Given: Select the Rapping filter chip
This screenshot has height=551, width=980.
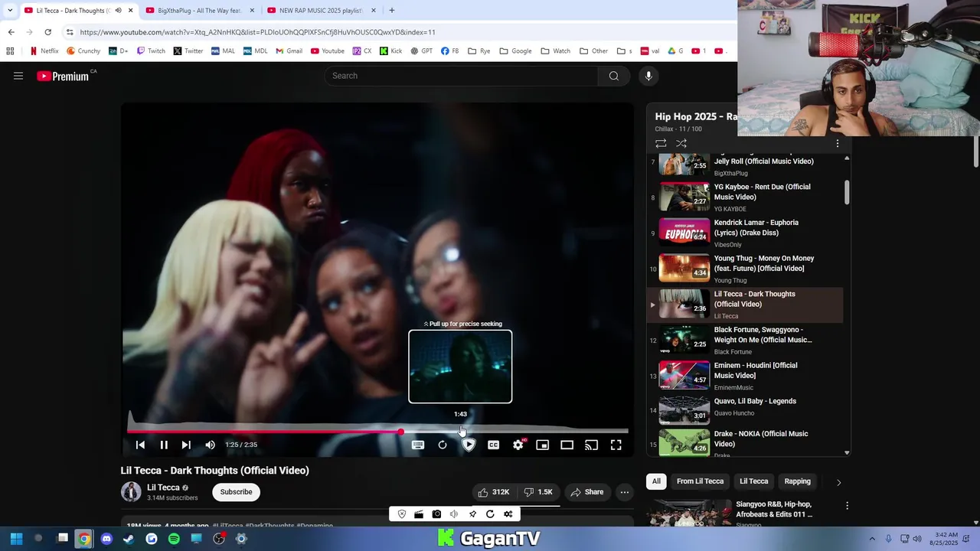Looking at the screenshot, I should tap(797, 481).
